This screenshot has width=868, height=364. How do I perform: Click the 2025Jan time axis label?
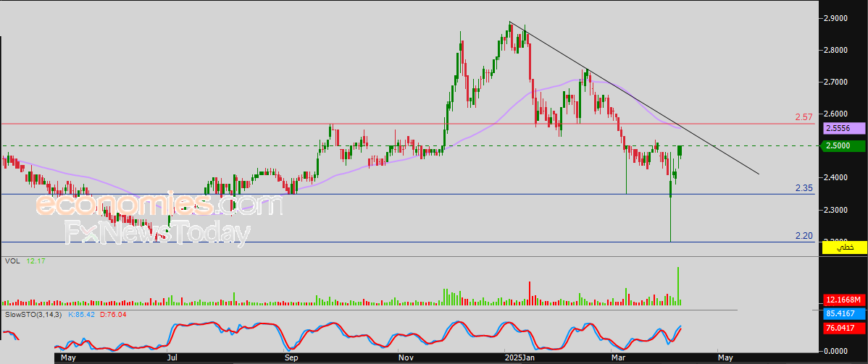tap(519, 358)
